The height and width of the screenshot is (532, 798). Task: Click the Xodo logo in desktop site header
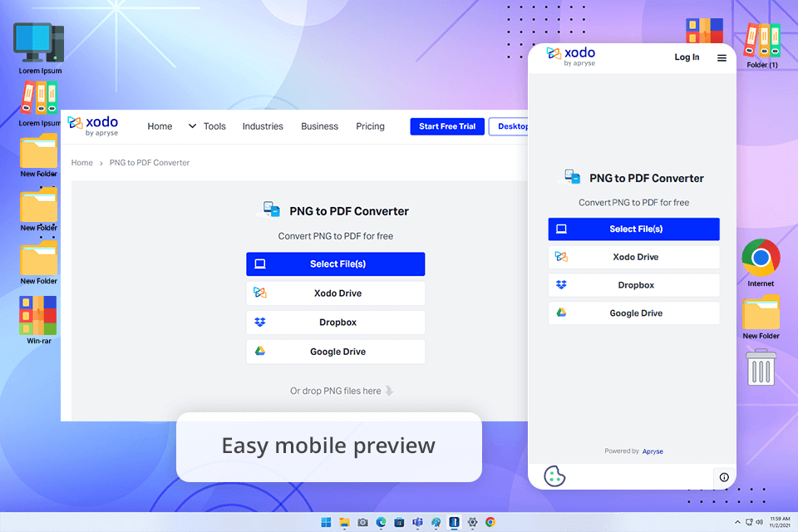[x=93, y=126]
